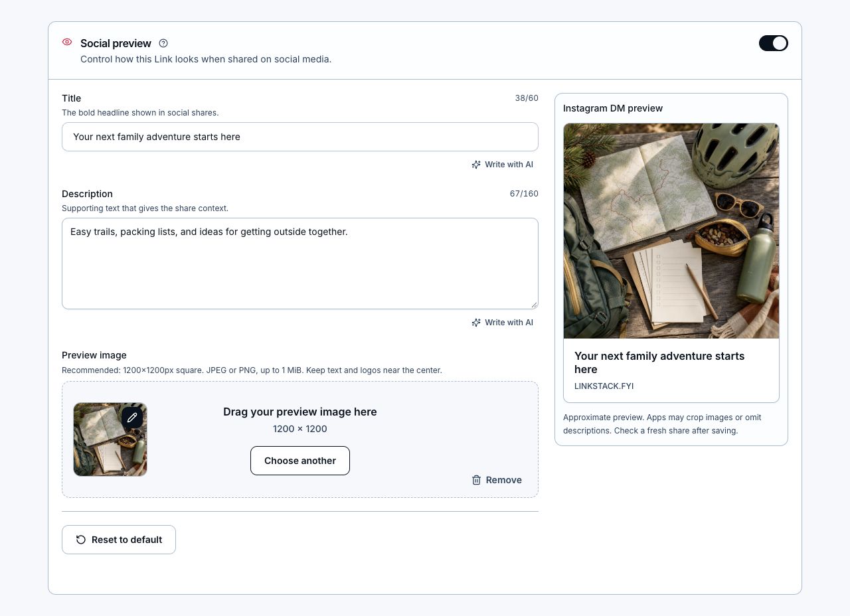Click the Description field label

(87, 194)
